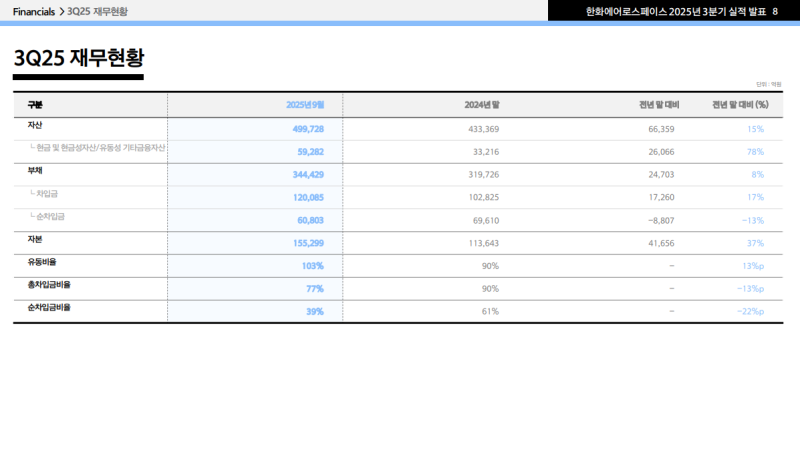Click the 499,728 asset value cell
This screenshot has height=450, width=800.
[308, 129]
